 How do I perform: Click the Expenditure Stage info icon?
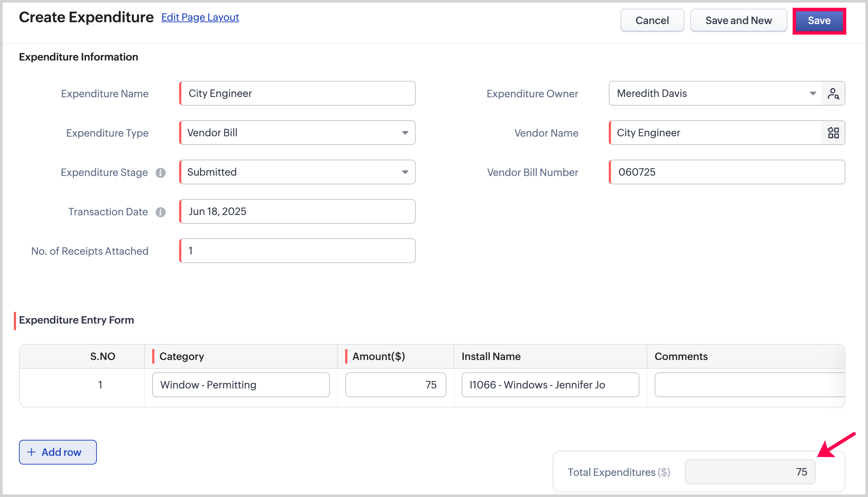(x=161, y=173)
